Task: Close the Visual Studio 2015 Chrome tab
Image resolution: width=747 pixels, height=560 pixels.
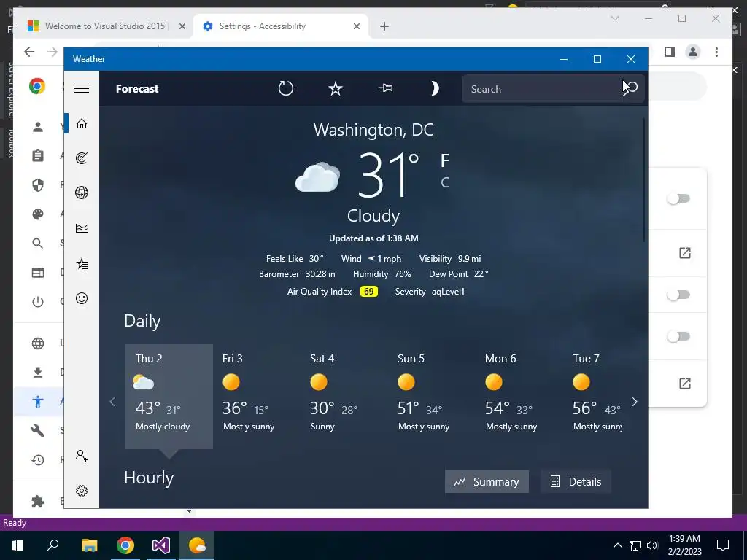Action: (x=182, y=27)
